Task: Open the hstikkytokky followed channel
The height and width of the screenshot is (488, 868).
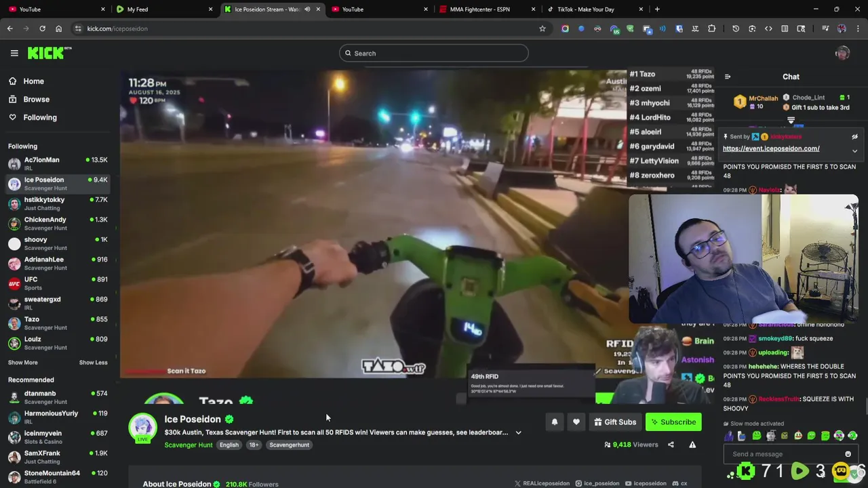Action: [57, 204]
